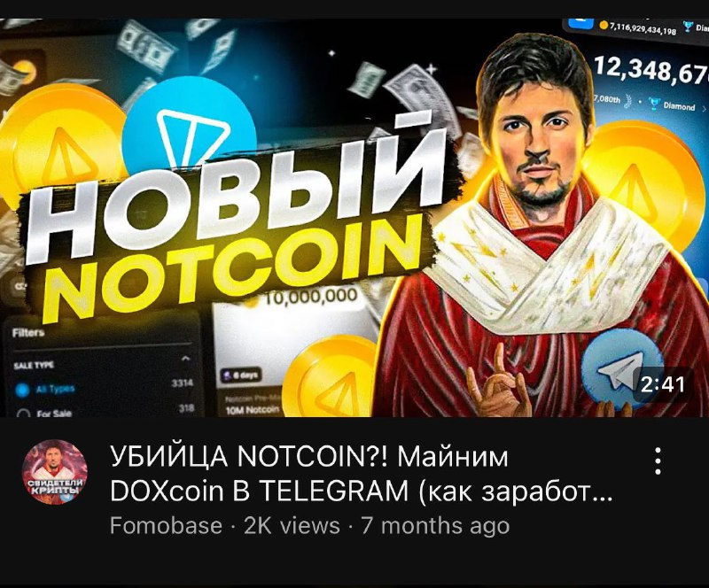Screen dimensions: 709x588
Task: Click the 6 days timer badge
Action: click(x=239, y=375)
